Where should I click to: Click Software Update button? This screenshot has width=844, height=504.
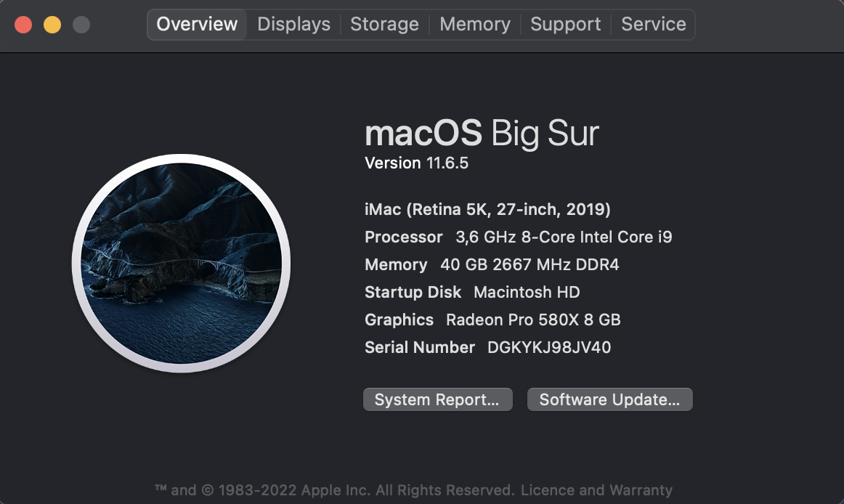pyautogui.click(x=610, y=399)
